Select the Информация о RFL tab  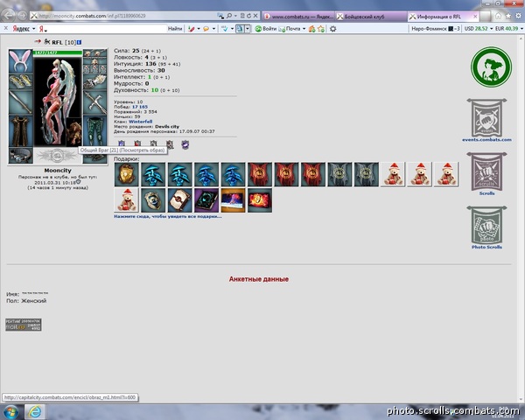pyautogui.click(x=444, y=17)
